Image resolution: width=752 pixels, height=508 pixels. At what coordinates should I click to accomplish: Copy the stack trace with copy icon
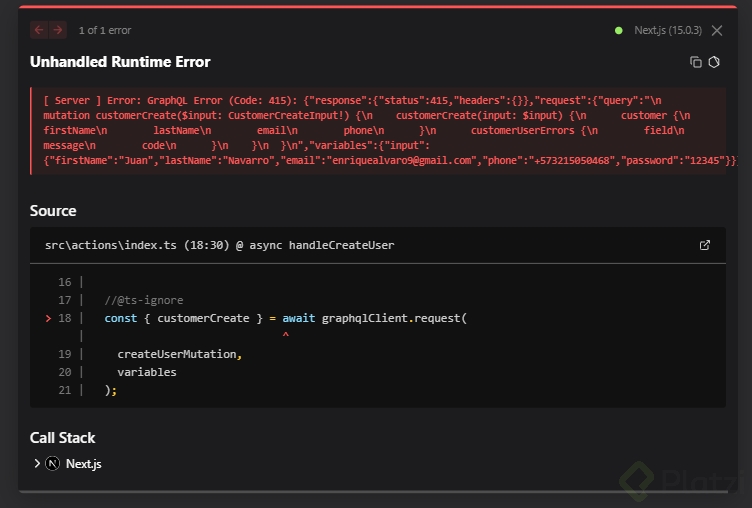696,62
